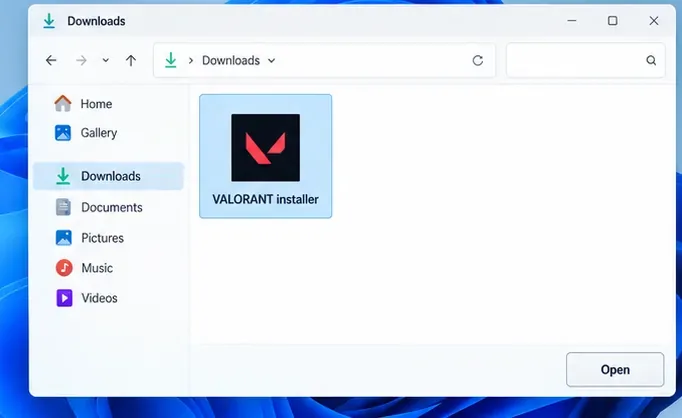Click the Open button
This screenshot has height=418, width=682.
pyautogui.click(x=615, y=369)
